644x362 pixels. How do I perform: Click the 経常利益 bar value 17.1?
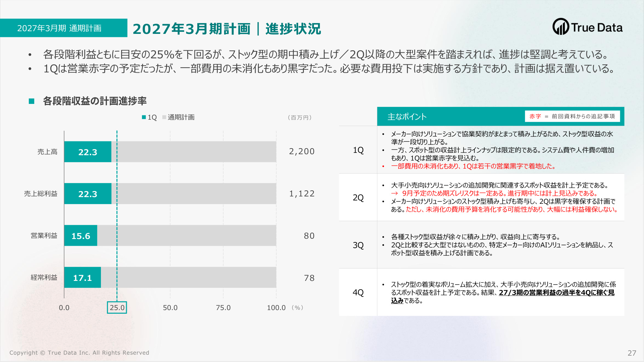[x=83, y=278]
